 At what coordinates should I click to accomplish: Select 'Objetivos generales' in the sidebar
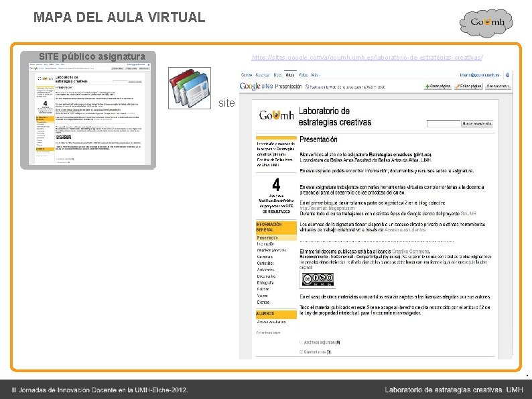point(271,250)
